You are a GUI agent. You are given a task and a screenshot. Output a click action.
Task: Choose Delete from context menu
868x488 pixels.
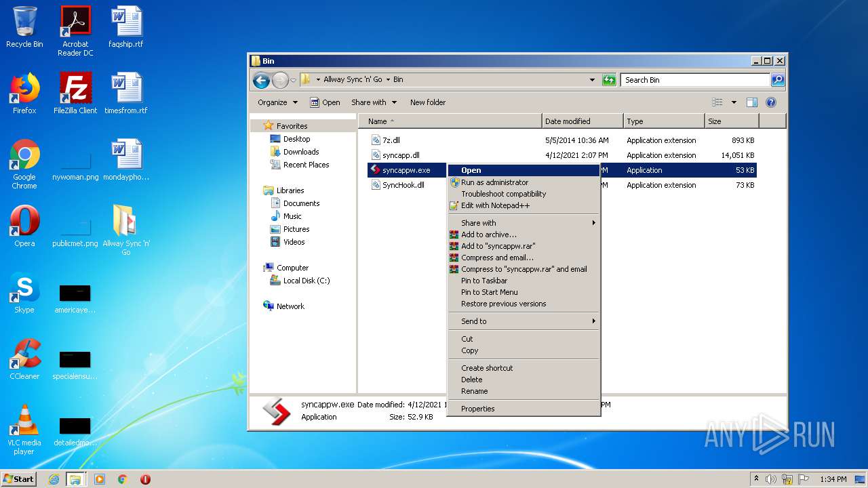524,380
